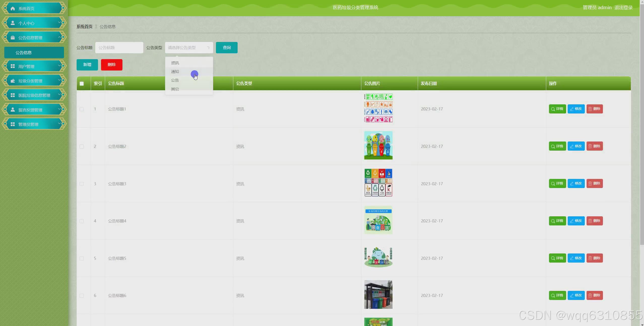This screenshot has height=326, width=644.
Task: Click the wallet icon beside 垃圾分类管理
Action: pos(13,81)
